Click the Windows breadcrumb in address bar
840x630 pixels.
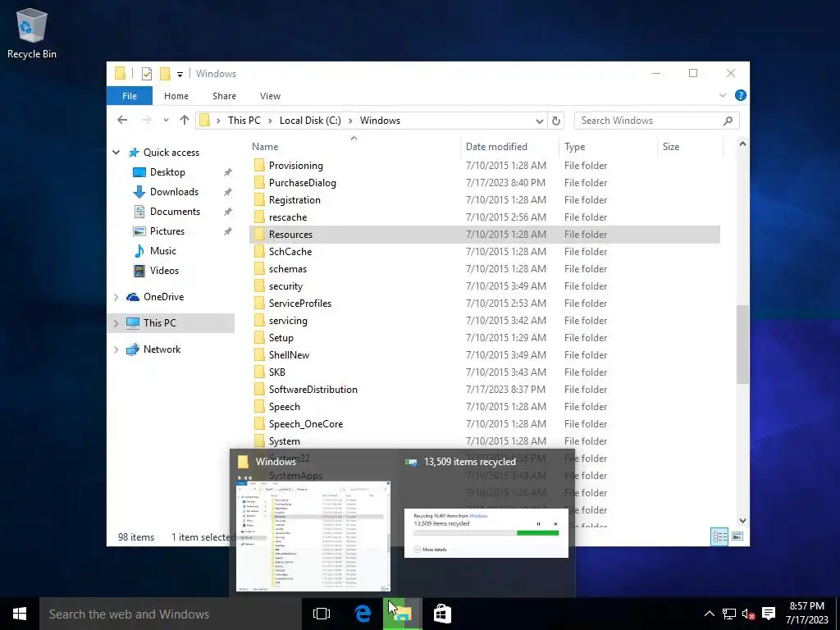pyautogui.click(x=380, y=121)
